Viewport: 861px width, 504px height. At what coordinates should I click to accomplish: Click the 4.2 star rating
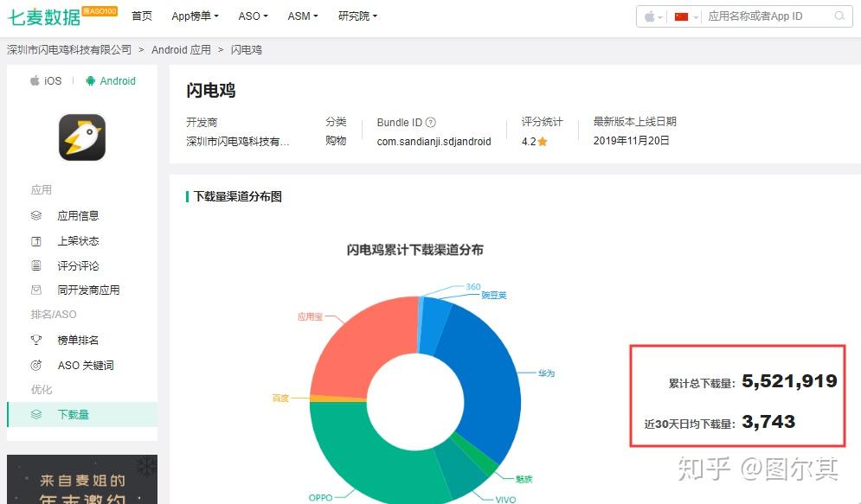[534, 142]
